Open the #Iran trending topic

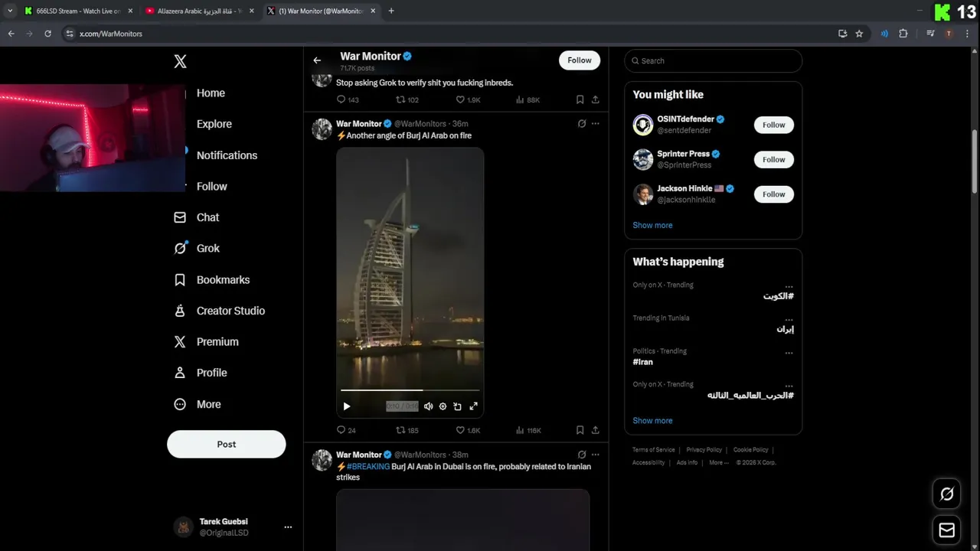click(x=642, y=362)
